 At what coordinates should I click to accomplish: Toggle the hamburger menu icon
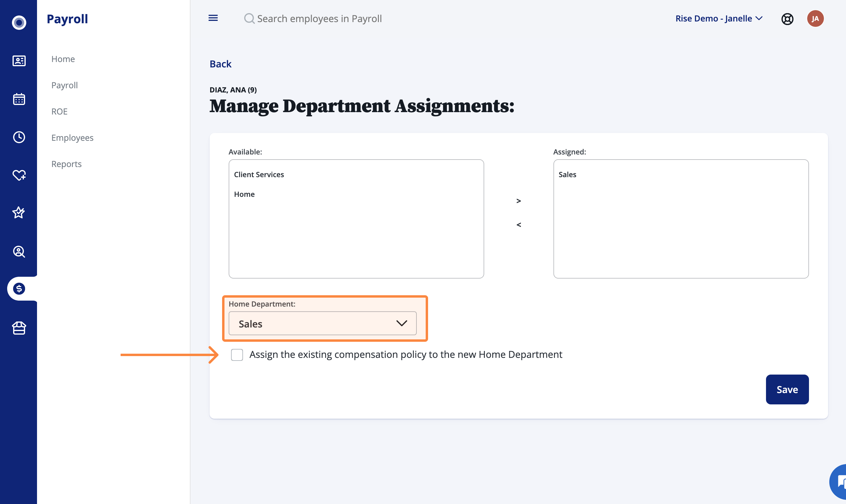213,18
